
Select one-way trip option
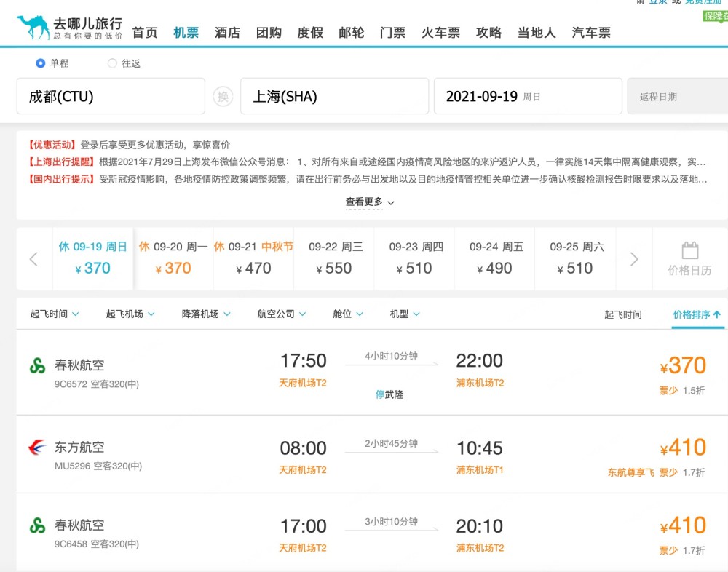coord(40,63)
